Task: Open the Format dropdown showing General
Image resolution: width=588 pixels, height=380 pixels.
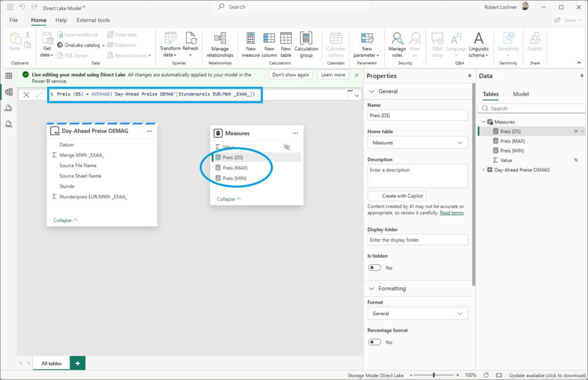Action: pos(417,313)
